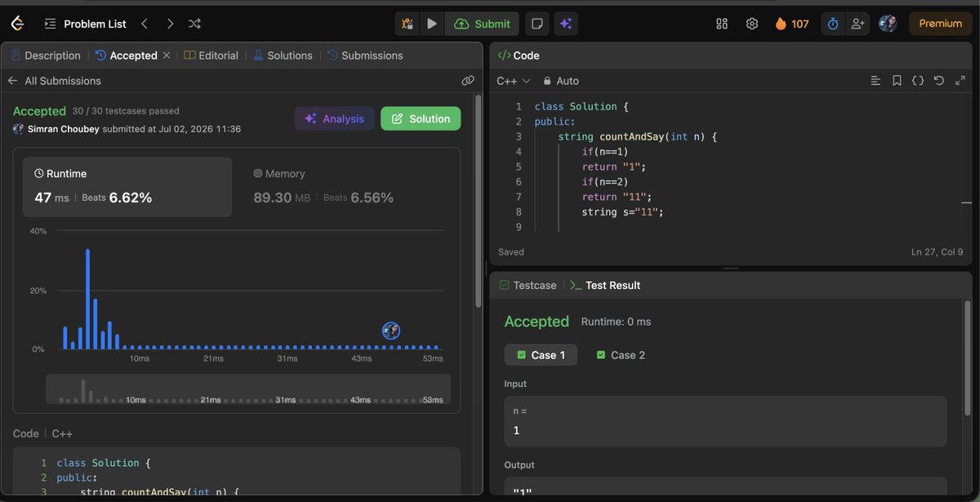Click the avatar marker on runtime chart
Image resolution: width=980 pixels, height=502 pixels.
(x=391, y=331)
